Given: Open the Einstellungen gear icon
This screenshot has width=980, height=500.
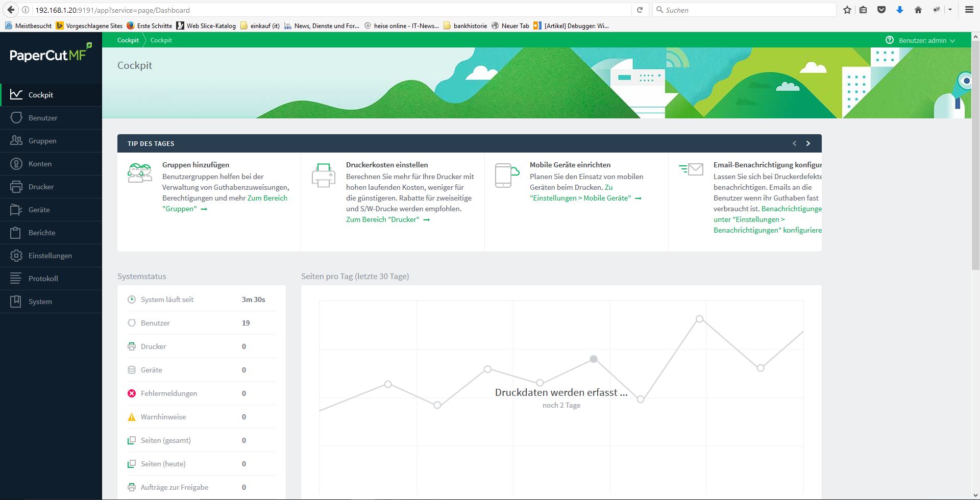Looking at the screenshot, I should click(x=16, y=256).
